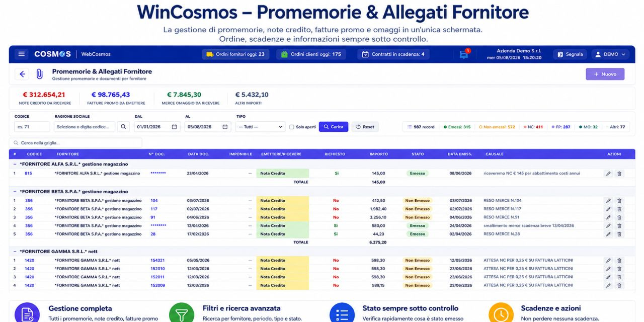Click the Ordini fornitori oggi truck chip
644x322 pixels.
pos(235,54)
